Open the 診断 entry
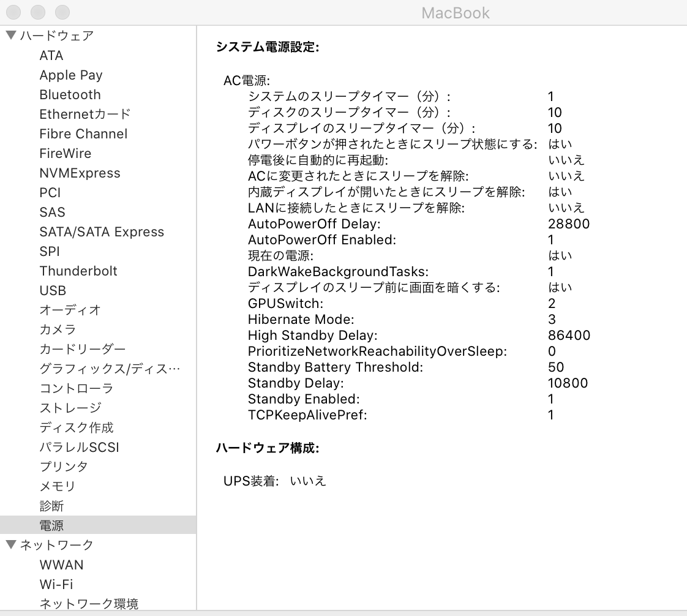Screen dimensions: 687x616 [x=51, y=506]
